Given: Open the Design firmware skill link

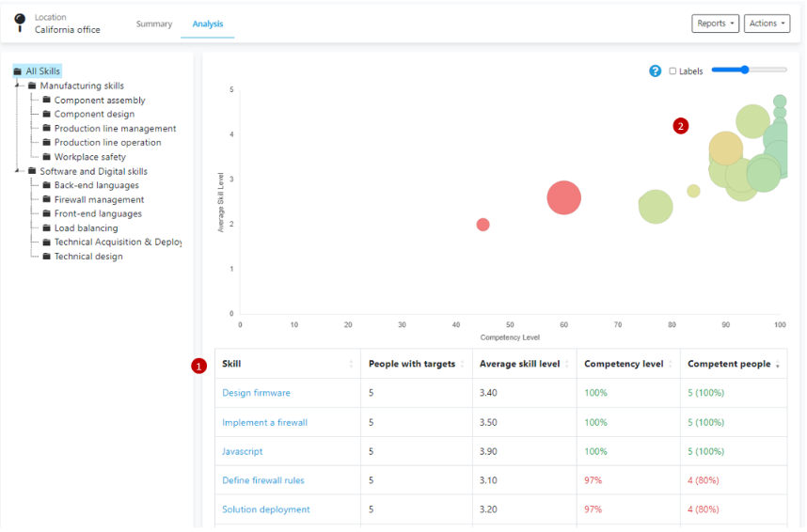Looking at the screenshot, I should tap(256, 393).
